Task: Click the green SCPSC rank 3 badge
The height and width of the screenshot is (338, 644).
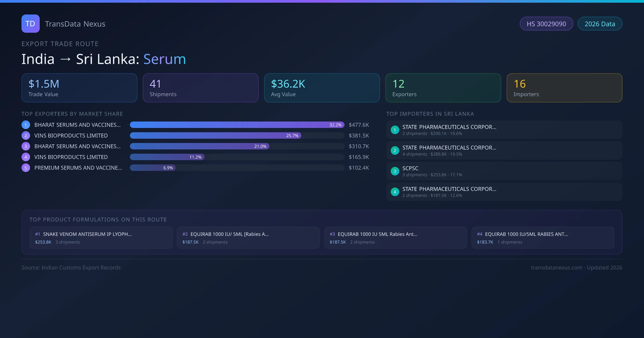Action: pyautogui.click(x=395, y=171)
